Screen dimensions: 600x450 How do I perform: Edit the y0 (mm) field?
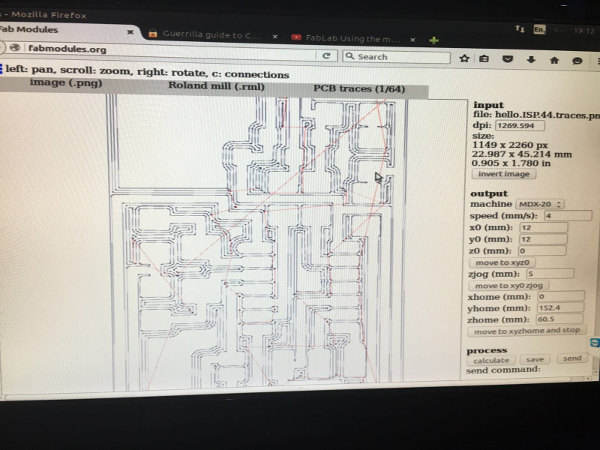pyautogui.click(x=543, y=239)
